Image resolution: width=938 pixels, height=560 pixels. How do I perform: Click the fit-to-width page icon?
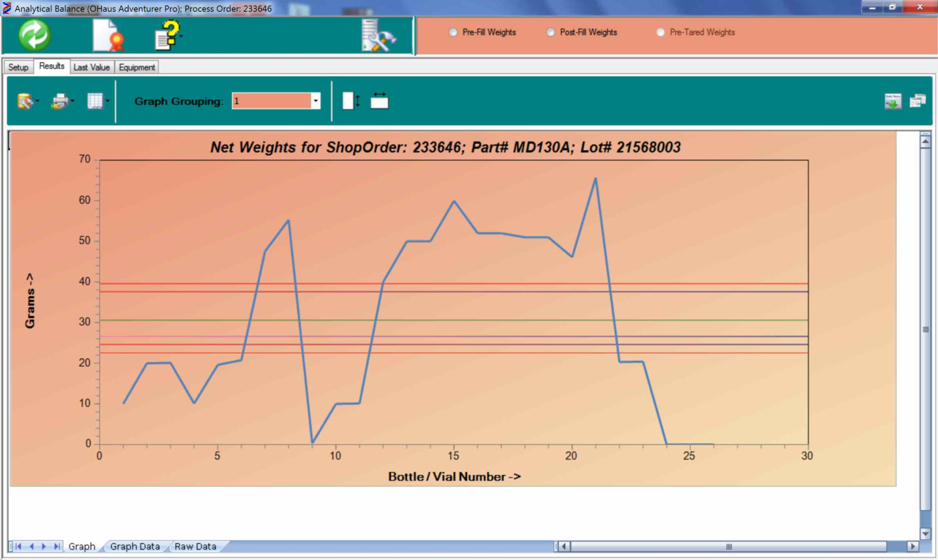click(x=379, y=100)
